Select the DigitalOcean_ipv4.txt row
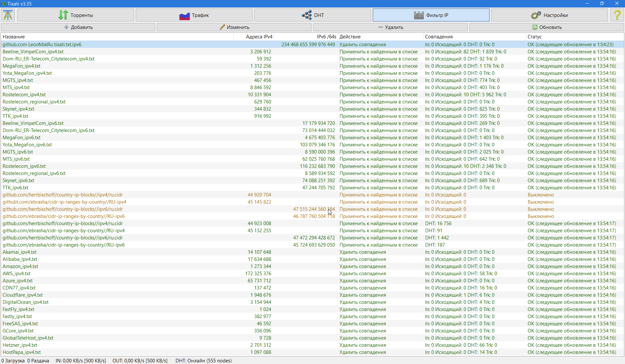Image resolution: width=625 pixels, height=364 pixels. (312, 302)
